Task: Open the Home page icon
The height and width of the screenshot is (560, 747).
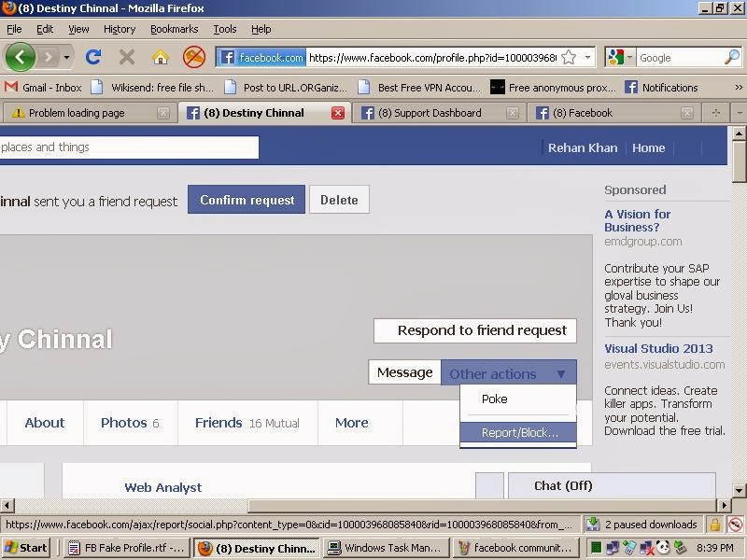Action: pos(161,58)
